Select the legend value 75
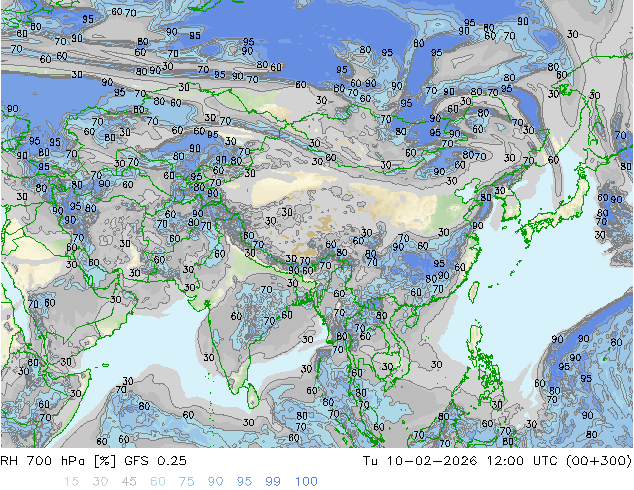 click(x=186, y=482)
